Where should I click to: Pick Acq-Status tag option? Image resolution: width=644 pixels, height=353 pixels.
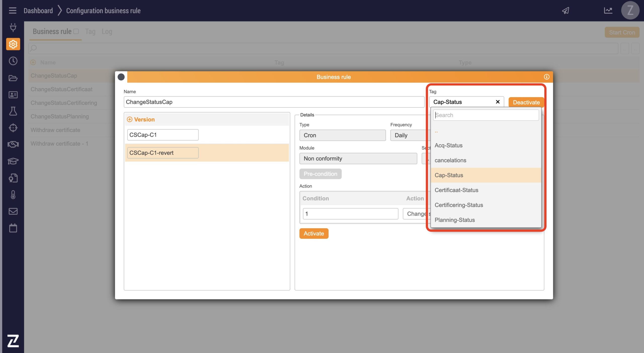(x=448, y=145)
